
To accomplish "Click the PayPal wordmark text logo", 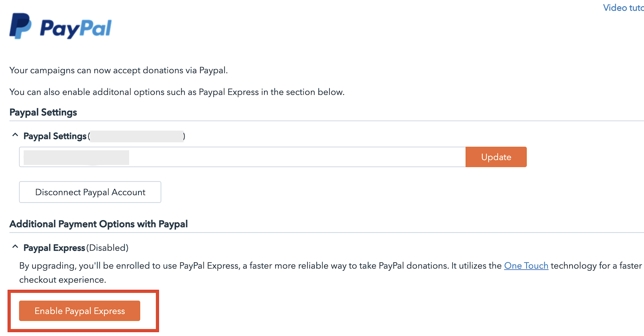I will point(76,28).
